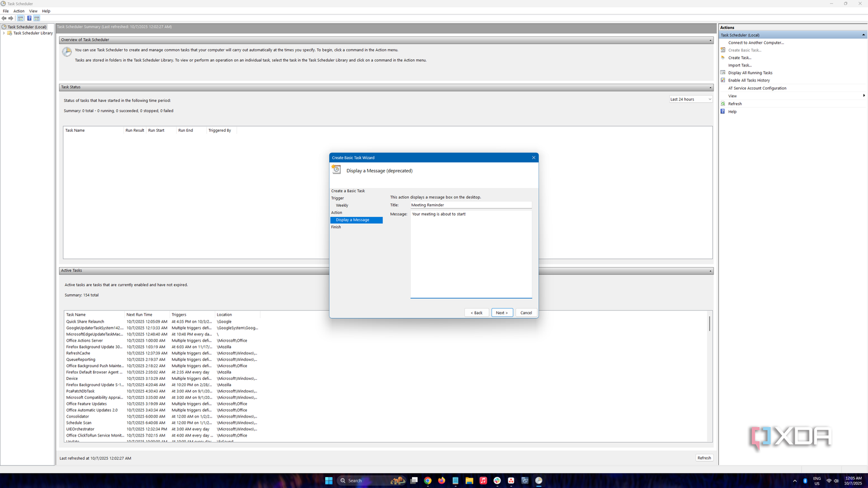Open the File menu
This screenshot has height=488, width=868.
point(6,11)
